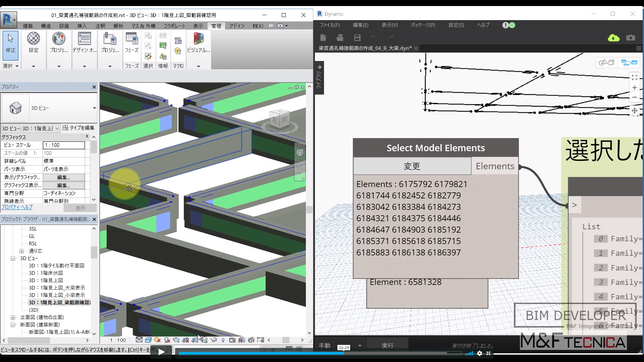
Task: Expand the 立面図 (建物の立面) tree node
Action: [x=13, y=317]
